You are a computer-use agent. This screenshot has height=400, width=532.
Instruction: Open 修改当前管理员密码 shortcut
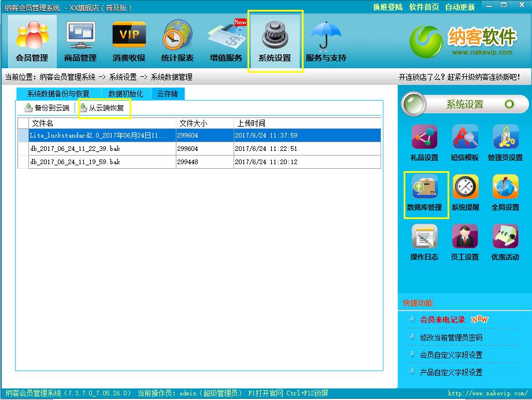(451, 338)
